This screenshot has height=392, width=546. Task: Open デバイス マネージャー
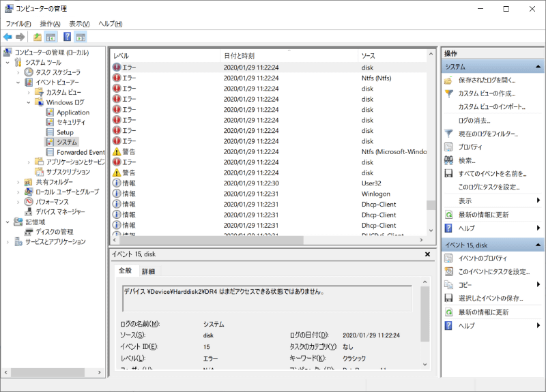pos(60,211)
